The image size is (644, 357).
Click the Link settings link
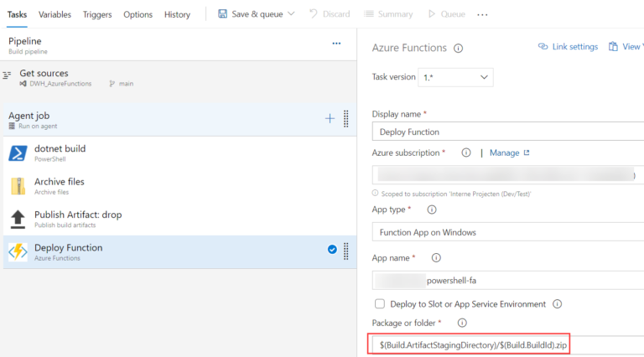[568, 47]
